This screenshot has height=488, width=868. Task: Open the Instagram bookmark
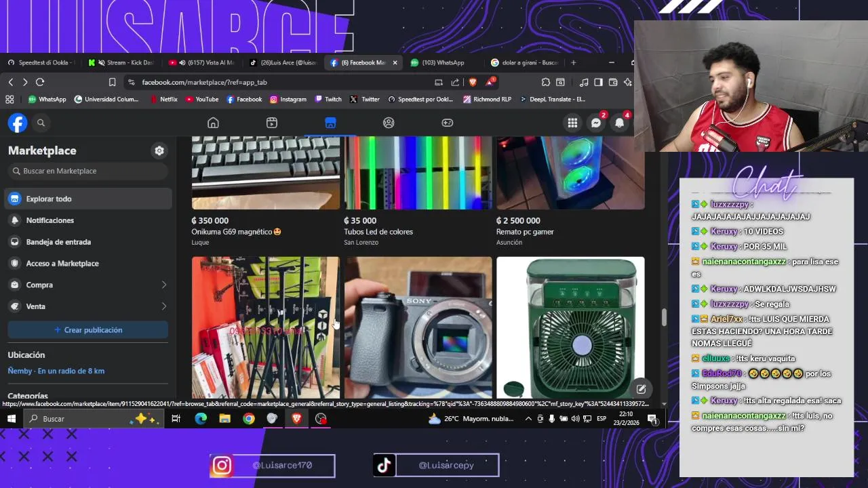tap(288, 99)
